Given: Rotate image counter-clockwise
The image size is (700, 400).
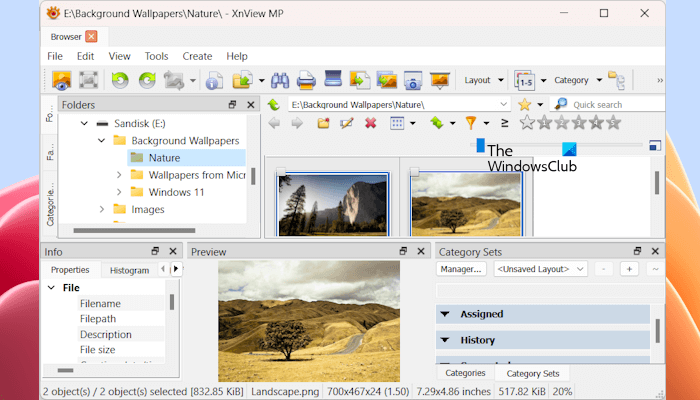Looking at the screenshot, I should click(x=120, y=80).
